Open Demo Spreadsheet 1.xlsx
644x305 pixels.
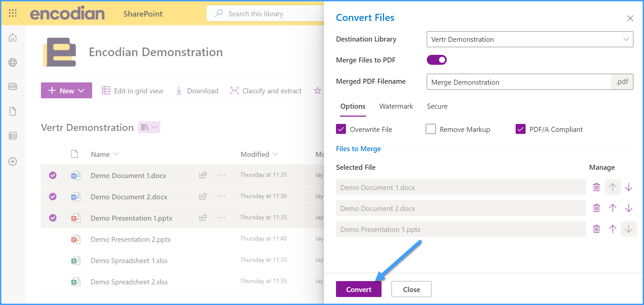[x=129, y=260]
